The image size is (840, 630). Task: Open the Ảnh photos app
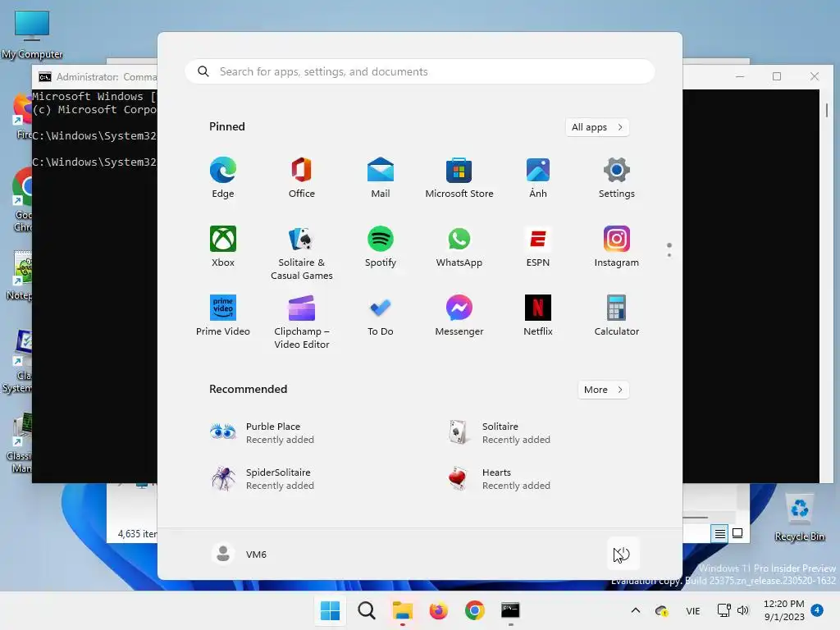click(x=538, y=178)
